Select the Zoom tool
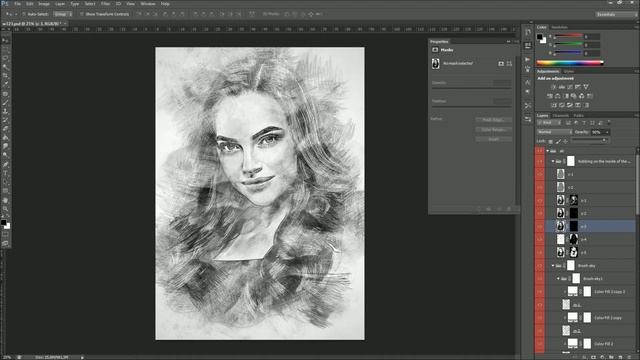Image resolution: width=640 pixels, height=360 pixels. coord(5,209)
